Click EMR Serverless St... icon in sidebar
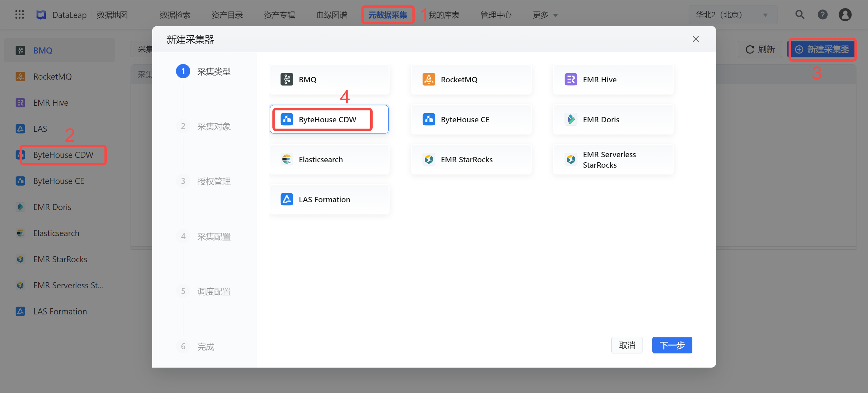Image resolution: width=868 pixels, height=393 pixels. [x=20, y=285]
